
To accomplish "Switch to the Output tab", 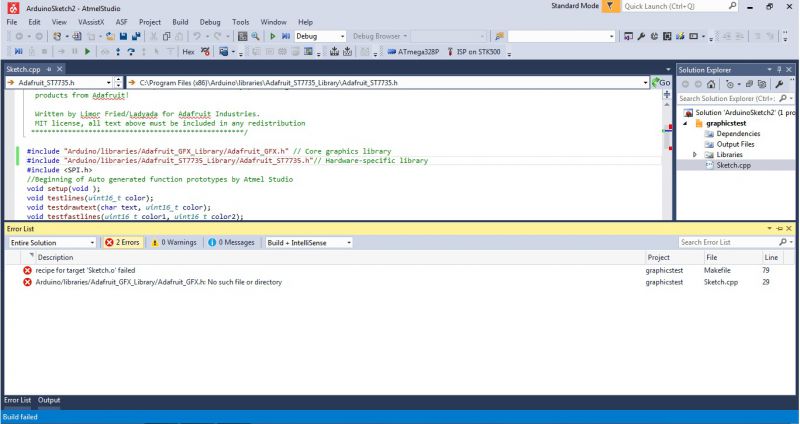I will (x=49, y=401).
